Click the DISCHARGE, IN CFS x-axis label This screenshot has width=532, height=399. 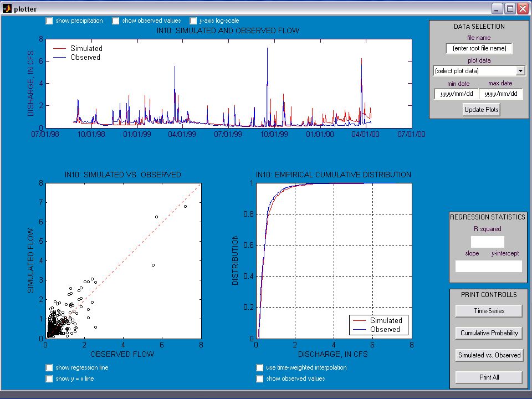click(333, 354)
